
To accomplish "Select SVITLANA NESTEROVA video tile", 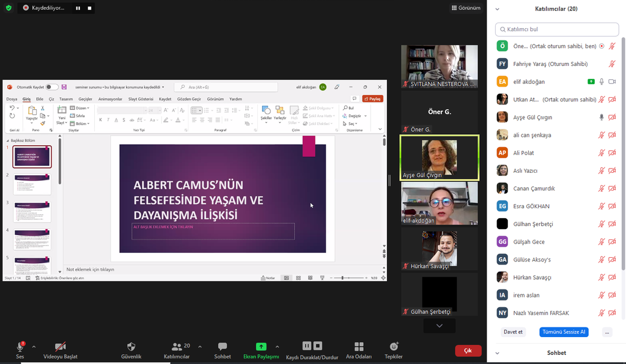I will tap(439, 67).
